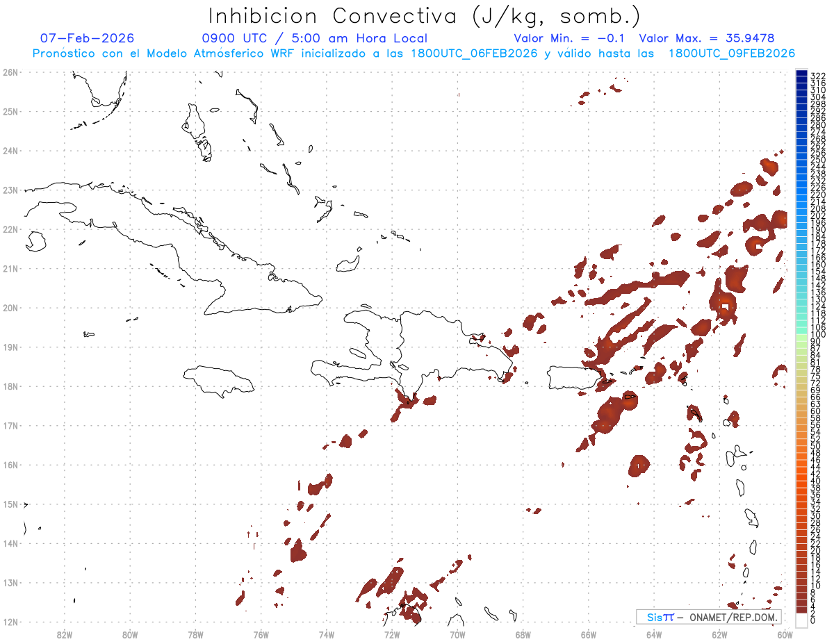Click the 78W longitude label
This screenshot has height=644, width=834.
pyautogui.click(x=195, y=634)
